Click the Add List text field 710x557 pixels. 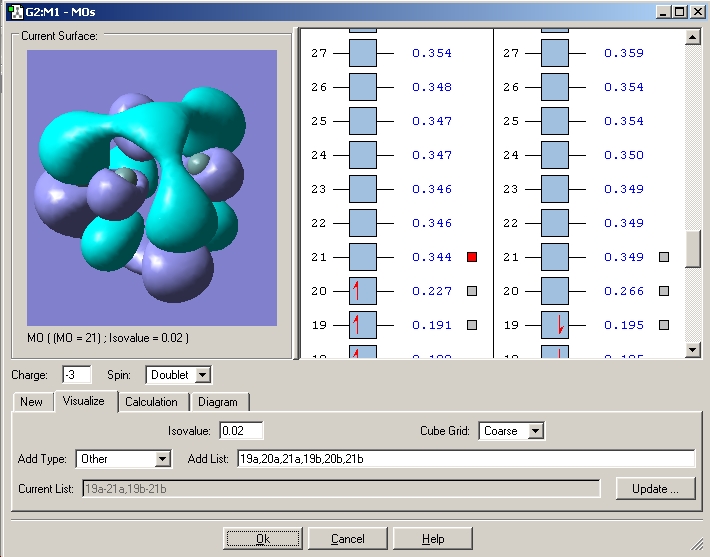tap(466, 459)
